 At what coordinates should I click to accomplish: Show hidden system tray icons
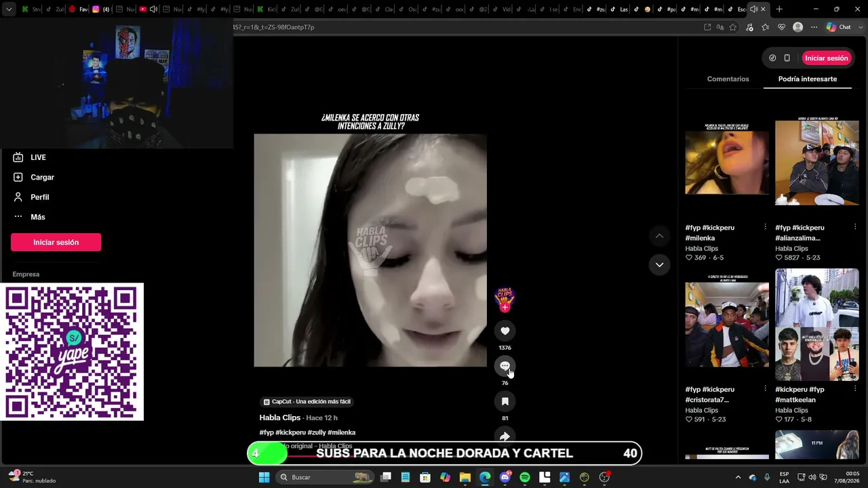coord(738,477)
